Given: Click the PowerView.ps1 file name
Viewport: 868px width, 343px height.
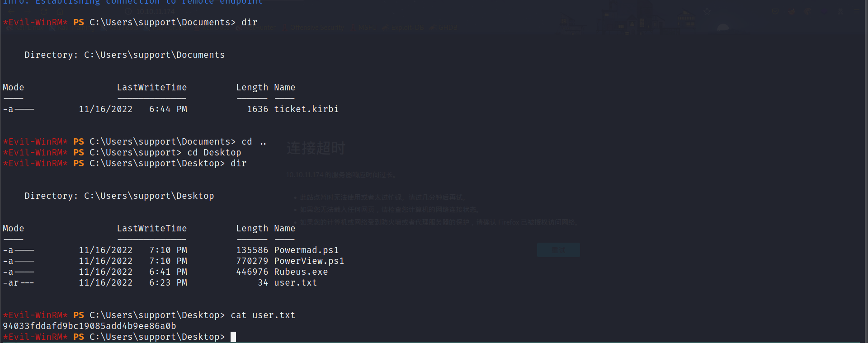Looking at the screenshot, I should [309, 261].
